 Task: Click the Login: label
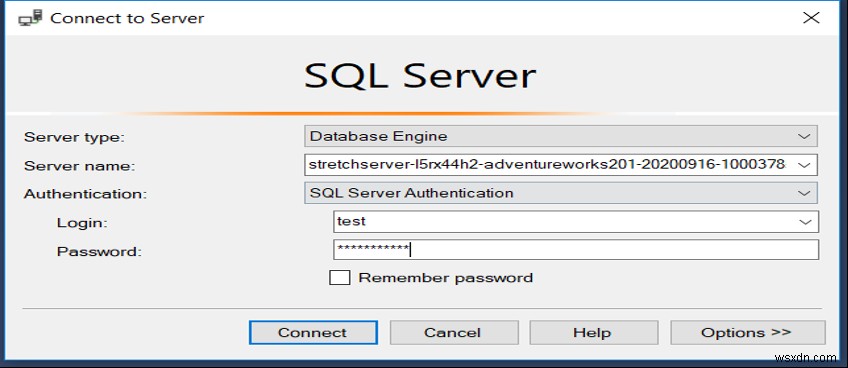tap(83, 222)
